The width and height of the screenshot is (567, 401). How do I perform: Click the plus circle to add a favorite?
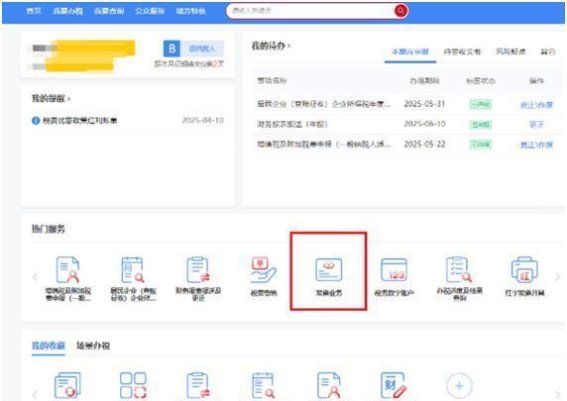[459, 386]
